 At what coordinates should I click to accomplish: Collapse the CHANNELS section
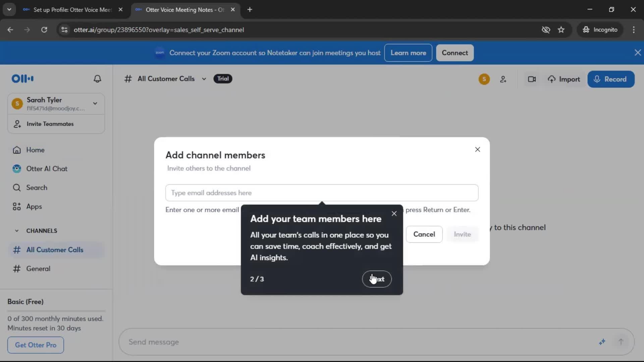(17, 231)
